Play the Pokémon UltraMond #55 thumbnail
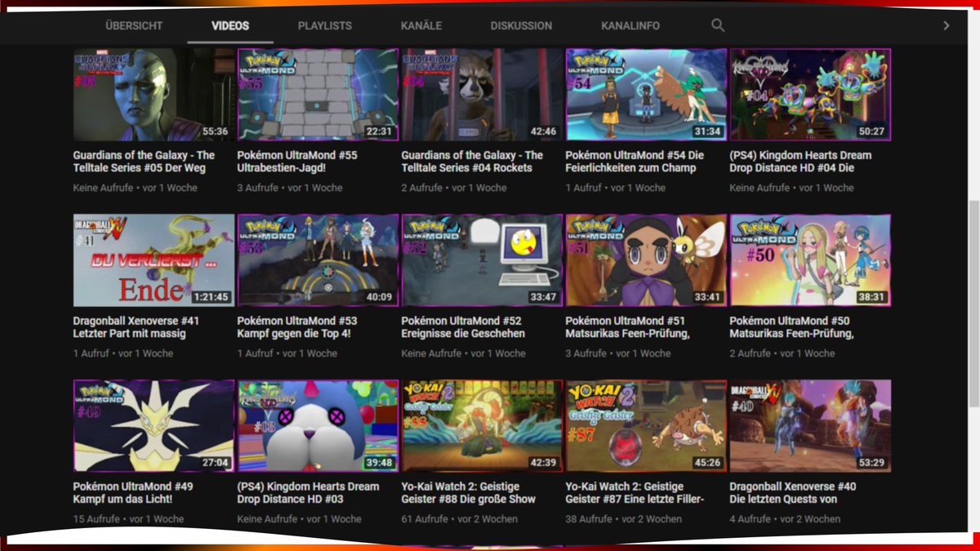The width and height of the screenshot is (980, 551). point(318,95)
